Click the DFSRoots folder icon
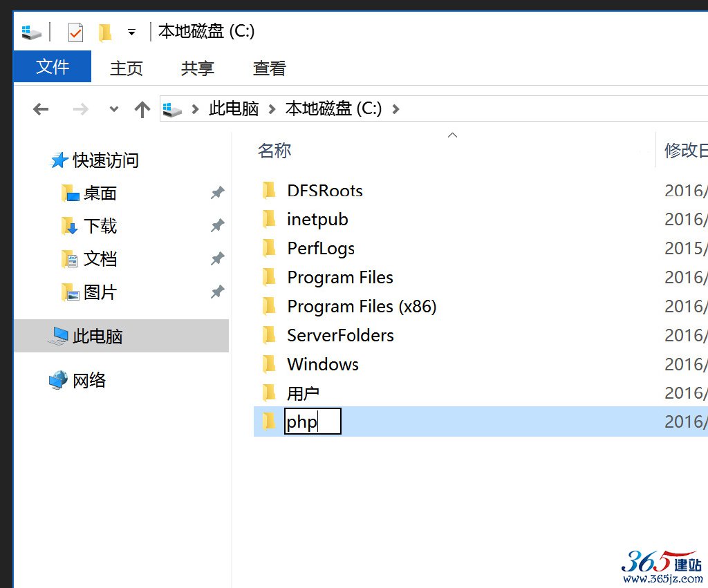This screenshot has width=708, height=588. (269, 191)
